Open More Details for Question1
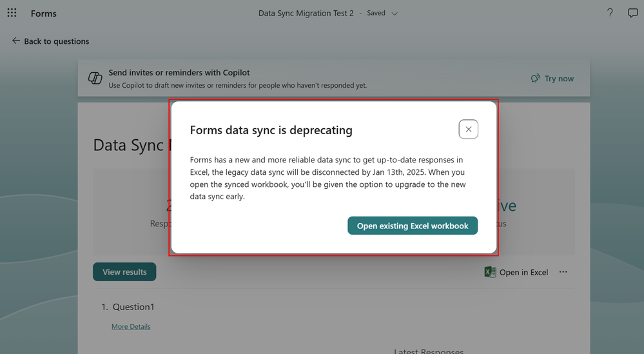 click(x=131, y=326)
